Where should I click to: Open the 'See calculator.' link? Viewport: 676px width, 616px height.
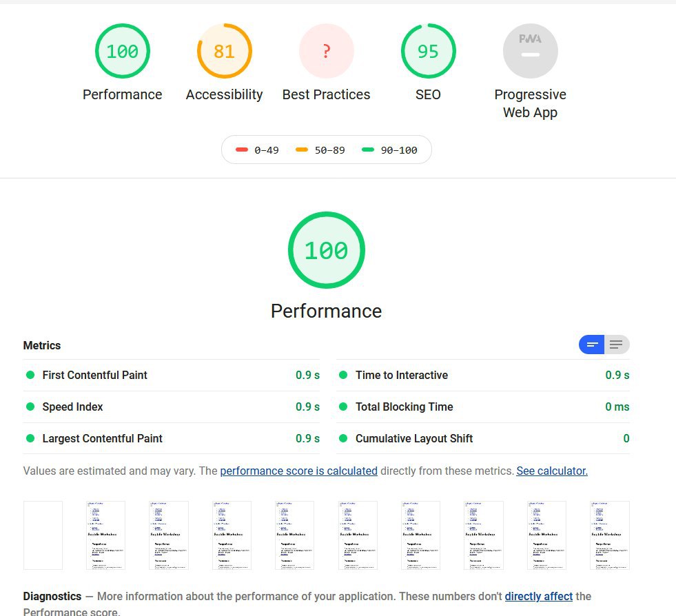[x=552, y=471]
